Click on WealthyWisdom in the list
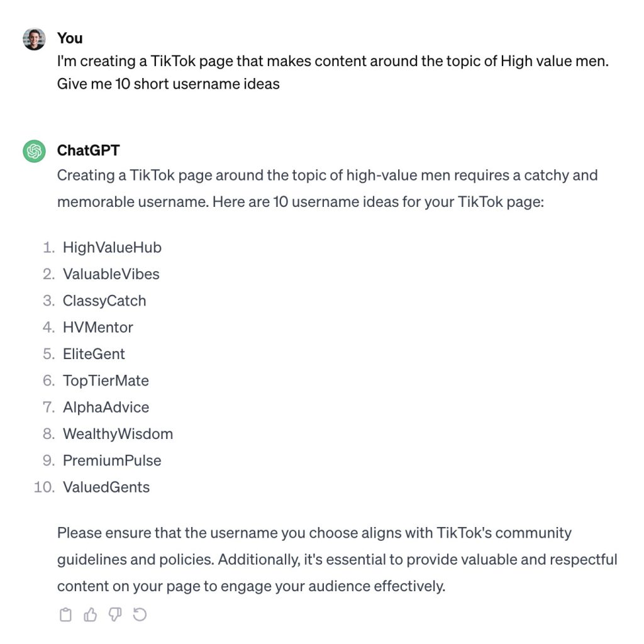 point(118,434)
